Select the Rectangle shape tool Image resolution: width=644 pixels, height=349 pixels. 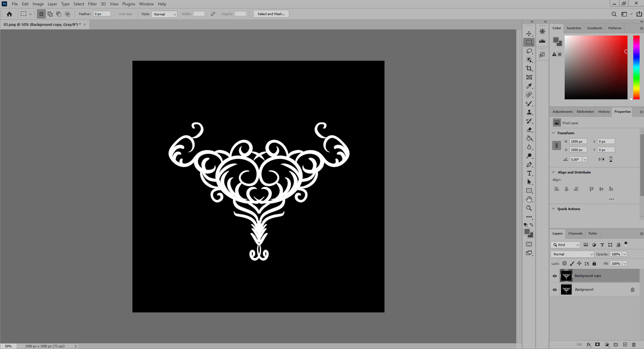[x=529, y=191]
